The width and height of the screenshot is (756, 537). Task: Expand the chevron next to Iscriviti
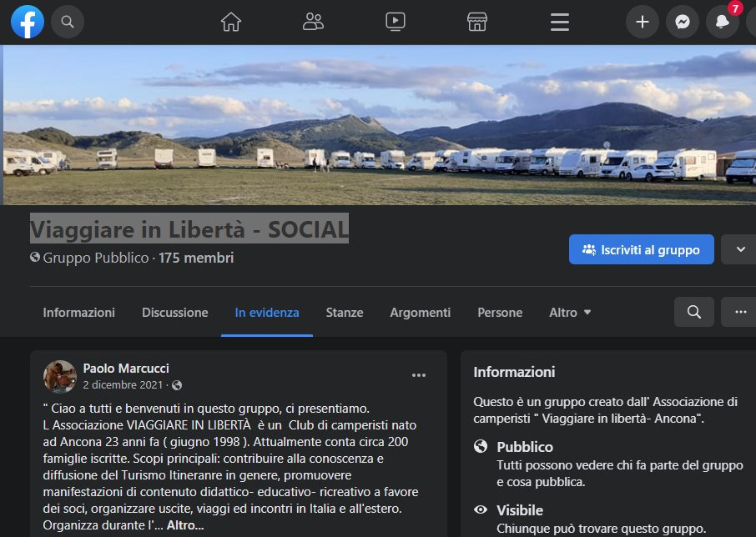click(x=740, y=249)
